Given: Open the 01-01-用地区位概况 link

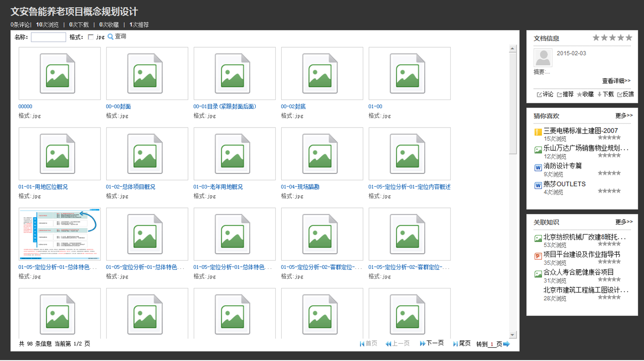Looking at the screenshot, I should tap(43, 187).
